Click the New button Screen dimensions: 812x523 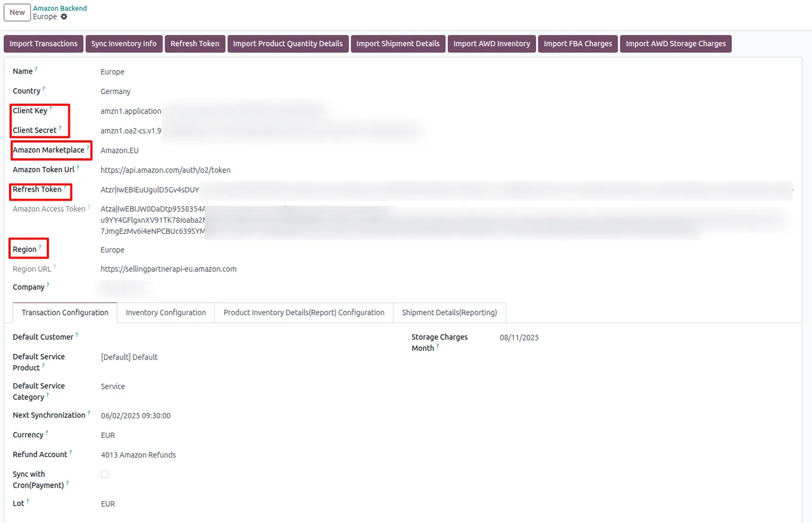17,12
